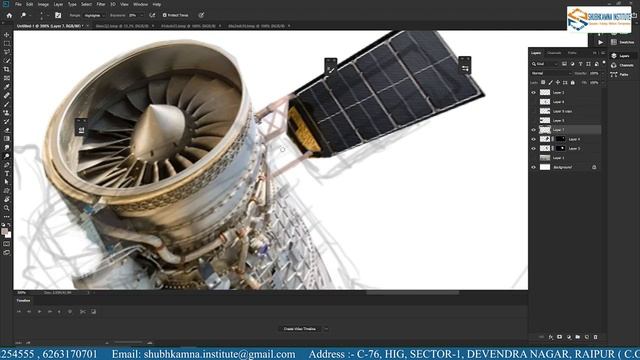This screenshot has width=640, height=360.
Task: Toggle lock transparent pixels in Layers panel
Action: coord(543,82)
